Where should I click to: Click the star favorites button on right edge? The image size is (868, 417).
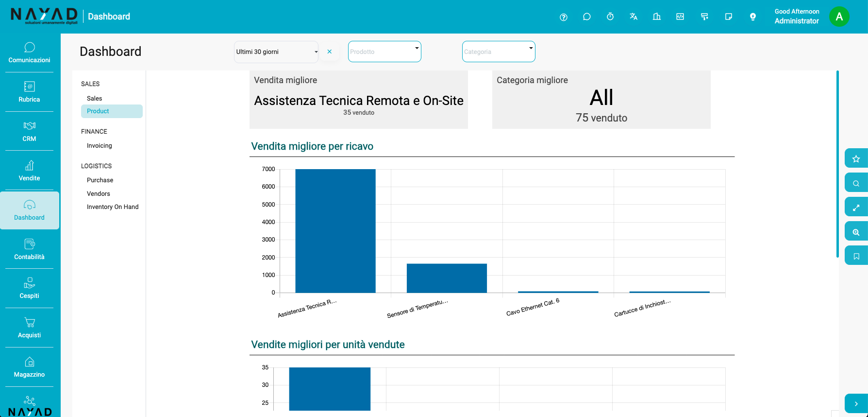click(x=856, y=158)
